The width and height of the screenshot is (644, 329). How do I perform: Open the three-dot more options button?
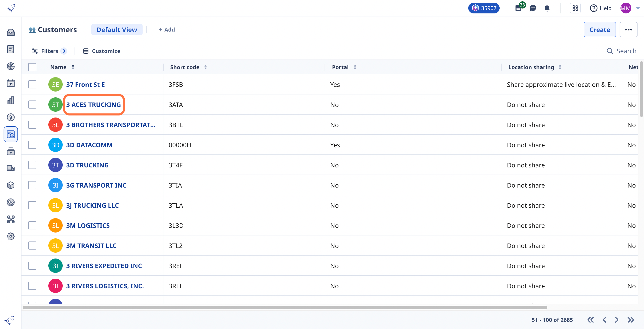coord(628,30)
